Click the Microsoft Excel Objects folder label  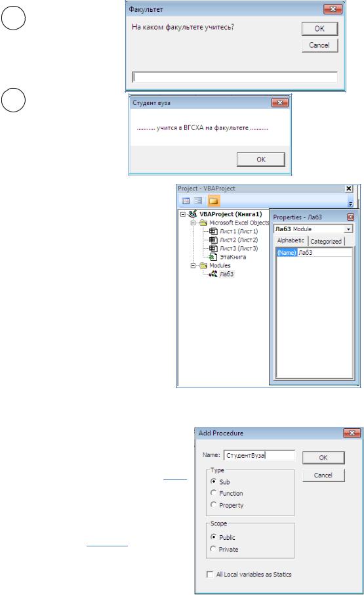239,223
